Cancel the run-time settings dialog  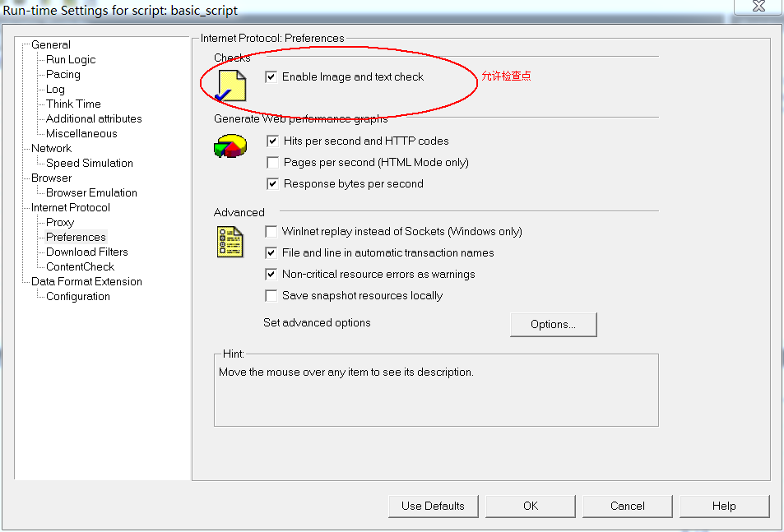tap(628, 506)
